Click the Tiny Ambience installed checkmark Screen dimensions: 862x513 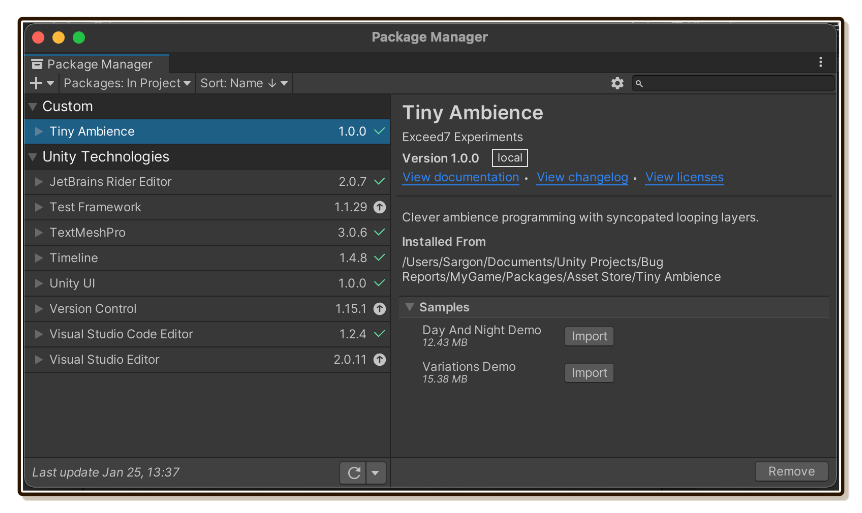[379, 131]
